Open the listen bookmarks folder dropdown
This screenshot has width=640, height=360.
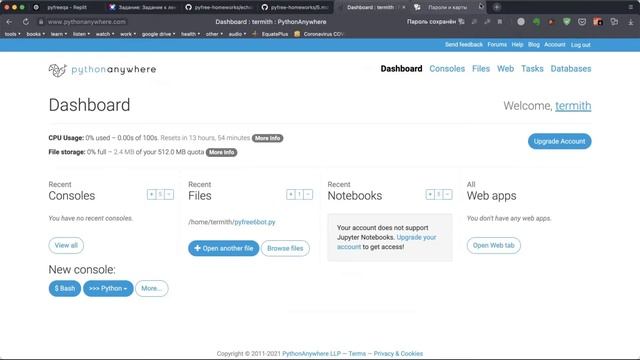81,34
